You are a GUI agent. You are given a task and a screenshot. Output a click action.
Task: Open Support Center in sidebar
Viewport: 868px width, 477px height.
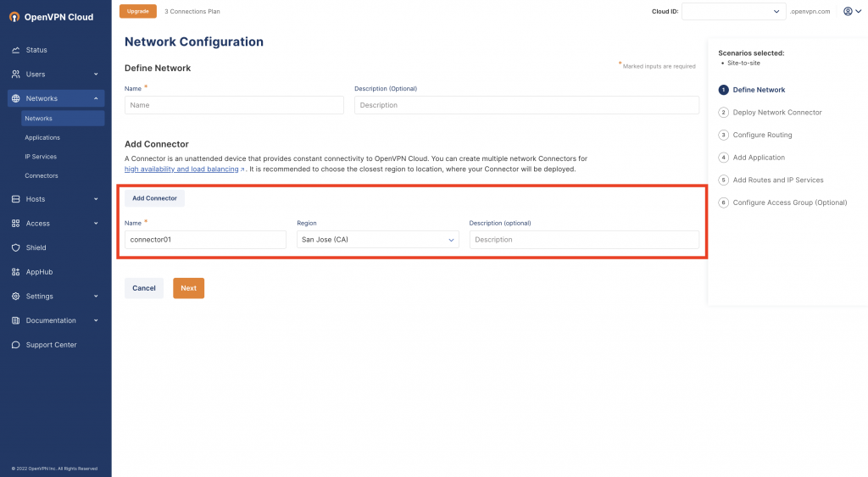coord(52,345)
